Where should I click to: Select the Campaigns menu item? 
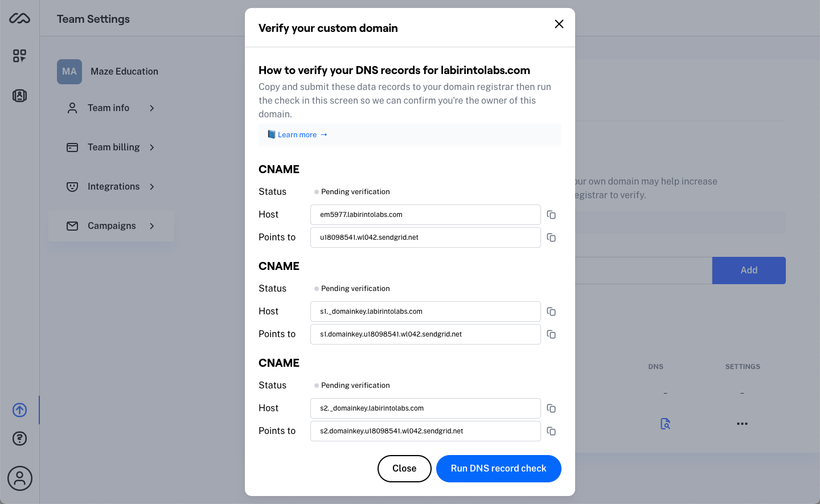[x=111, y=226]
